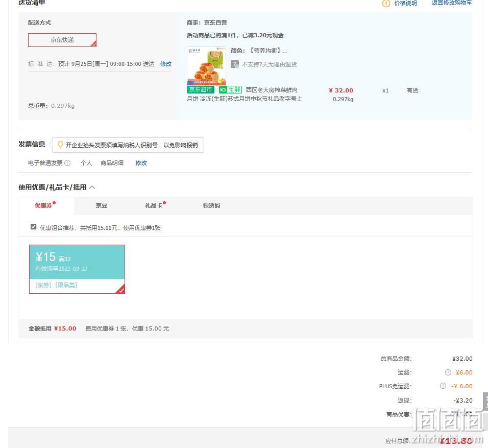This screenshot has height=448, width=488.
Task: Switch to the 京豆 tab
Action: coord(102,205)
